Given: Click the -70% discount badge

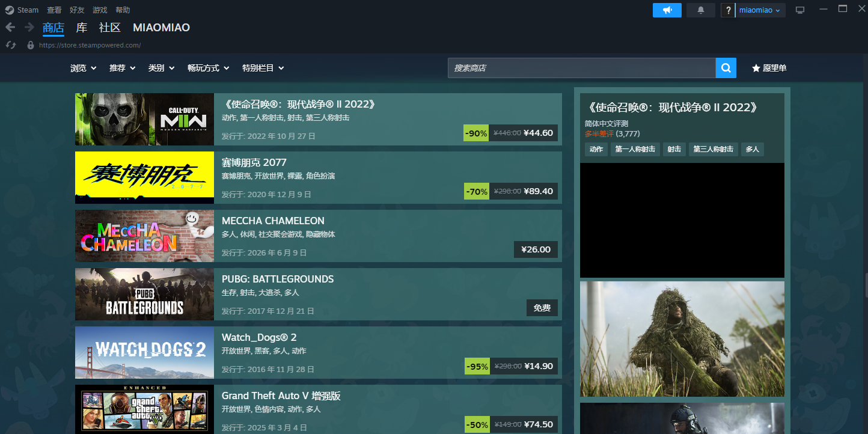Looking at the screenshot, I should (x=476, y=191).
